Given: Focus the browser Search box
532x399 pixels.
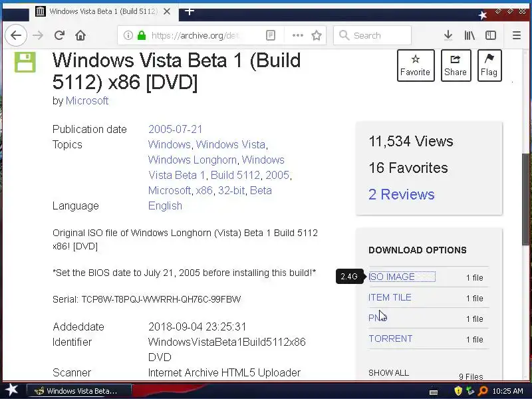Looking at the screenshot, I should coord(372,35).
